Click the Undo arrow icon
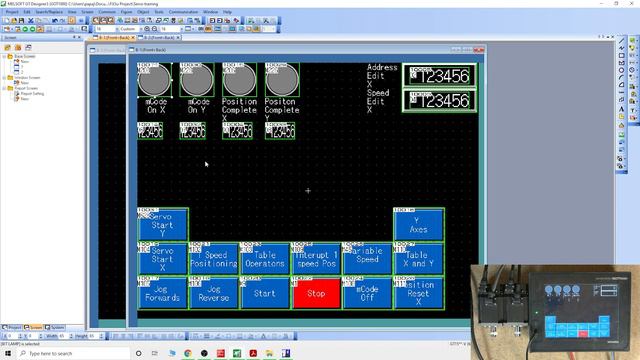The height and width of the screenshot is (360, 640). [55, 20]
